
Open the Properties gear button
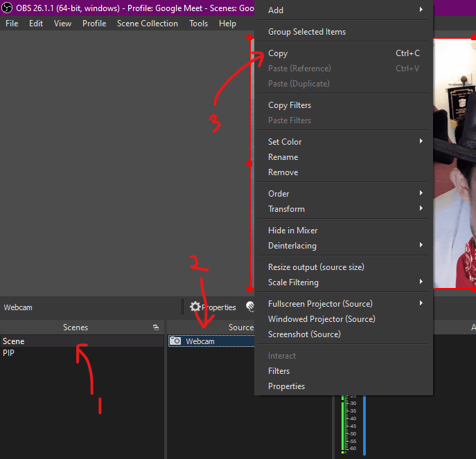click(x=213, y=307)
